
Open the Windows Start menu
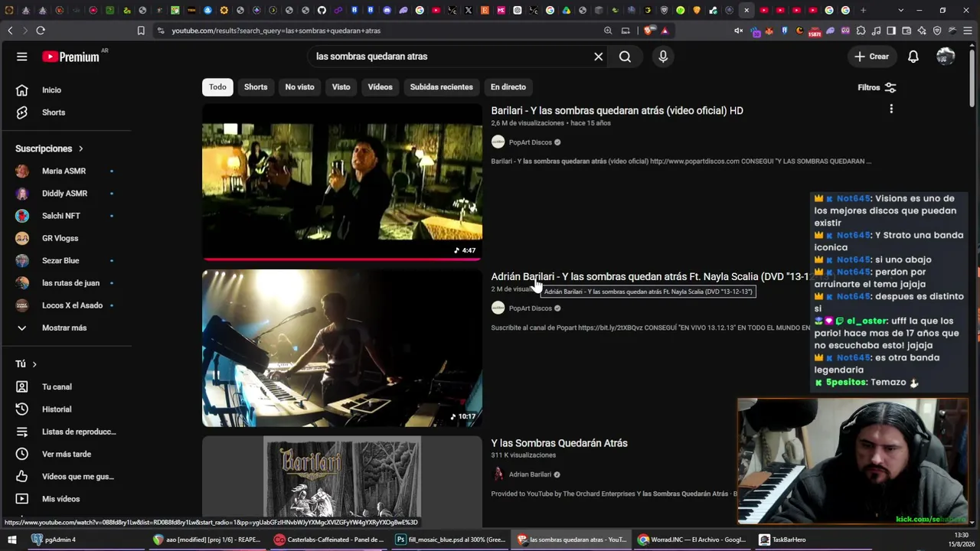click(x=12, y=540)
